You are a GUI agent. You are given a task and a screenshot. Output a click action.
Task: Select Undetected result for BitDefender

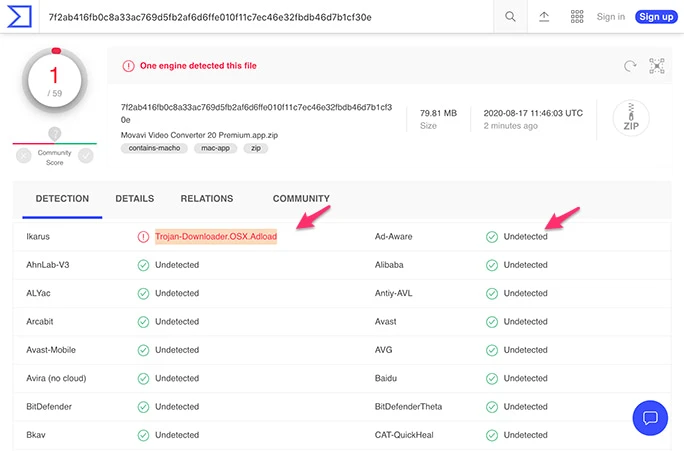tap(177, 407)
